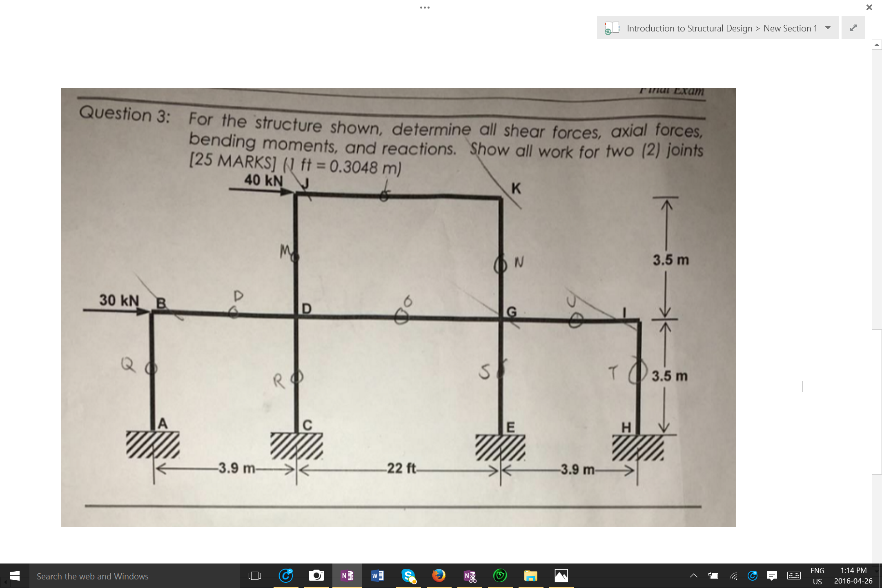The height and width of the screenshot is (588, 882).
Task: Expand hidden system tray icons chevron
Action: (x=693, y=576)
